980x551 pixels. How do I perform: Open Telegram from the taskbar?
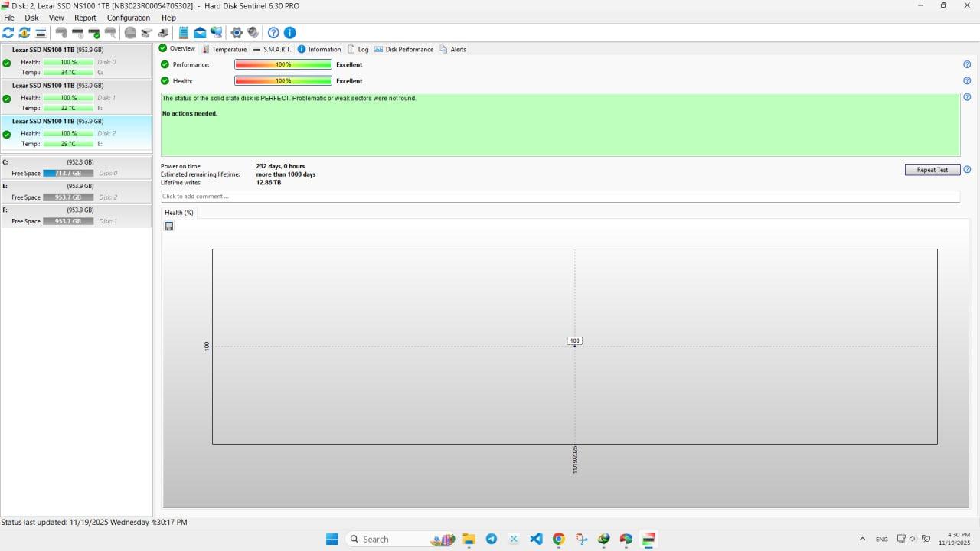click(x=492, y=539)
